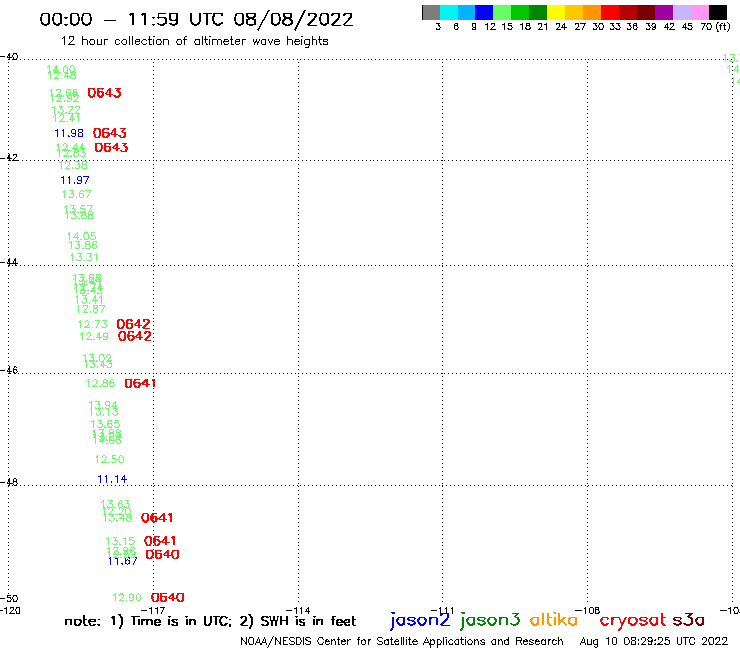Image resolution: width=740 pixels, height=650 pixels.
Task: Click the red time stamp 0642 beside 12.49
Action: point(135,336)
